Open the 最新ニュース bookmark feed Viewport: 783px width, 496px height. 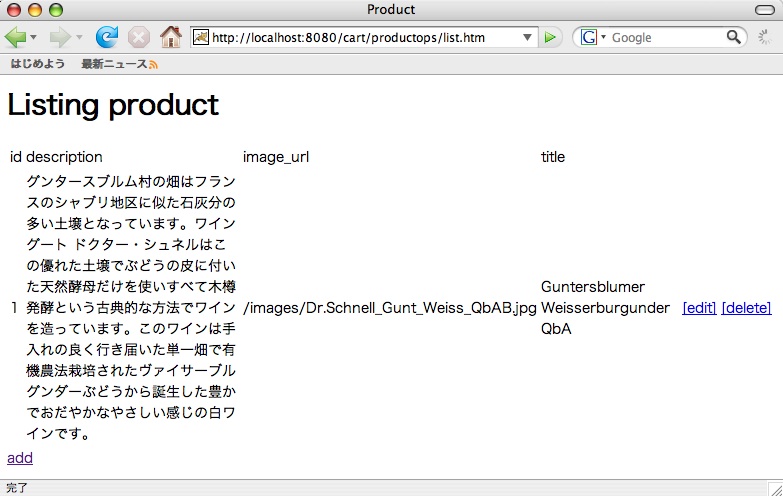point(114,64)
